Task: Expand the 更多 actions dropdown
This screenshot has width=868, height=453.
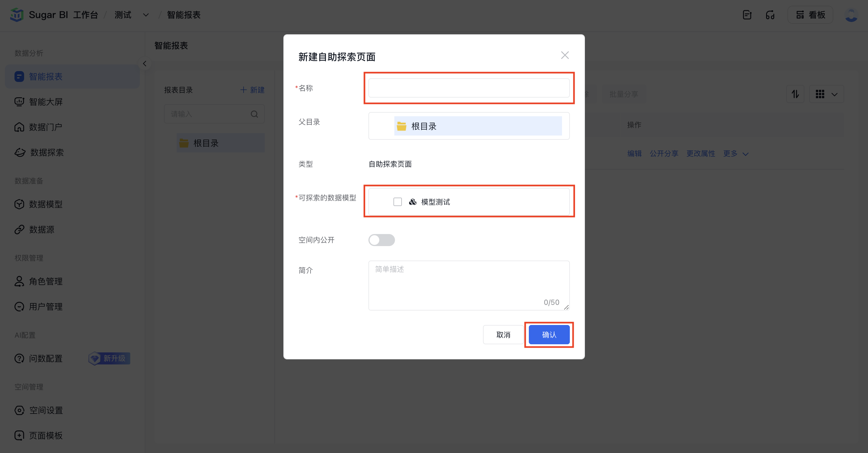Action: [736, 154]
